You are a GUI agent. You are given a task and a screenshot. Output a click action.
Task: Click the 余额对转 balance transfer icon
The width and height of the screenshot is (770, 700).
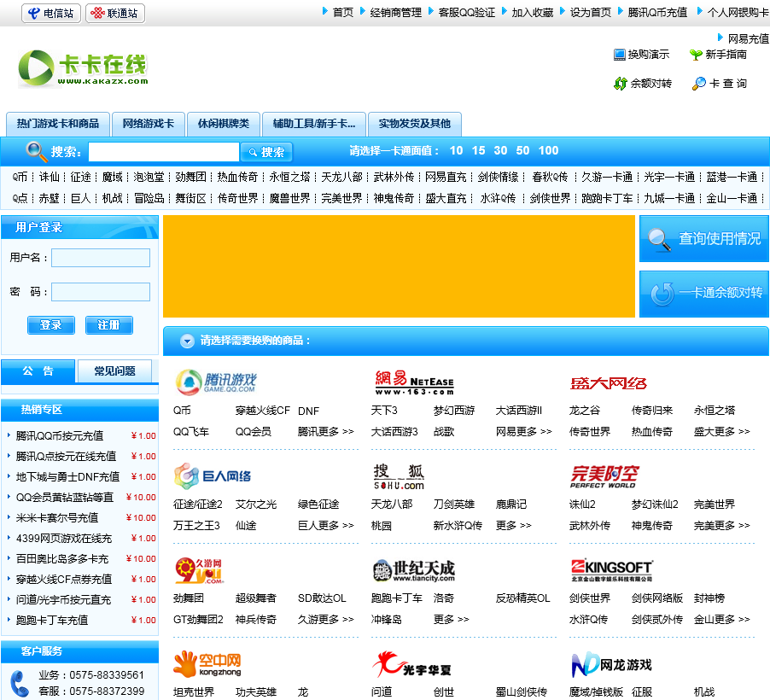[x=642, y=84]
